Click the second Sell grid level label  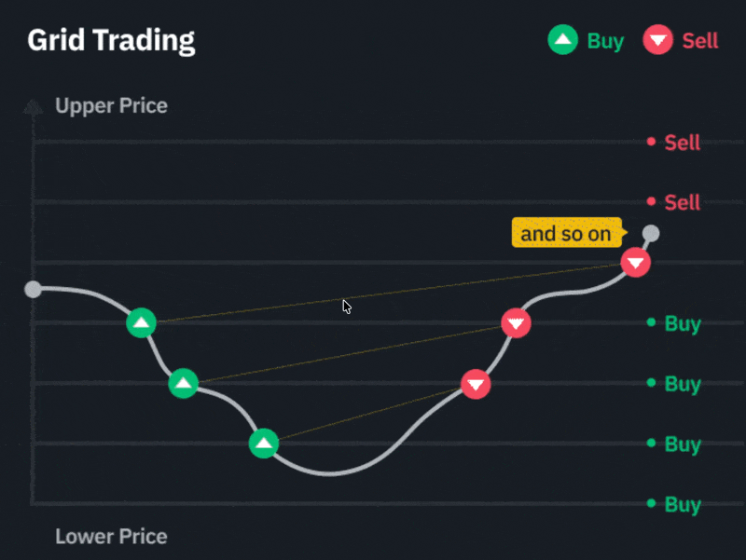point(682,202)
